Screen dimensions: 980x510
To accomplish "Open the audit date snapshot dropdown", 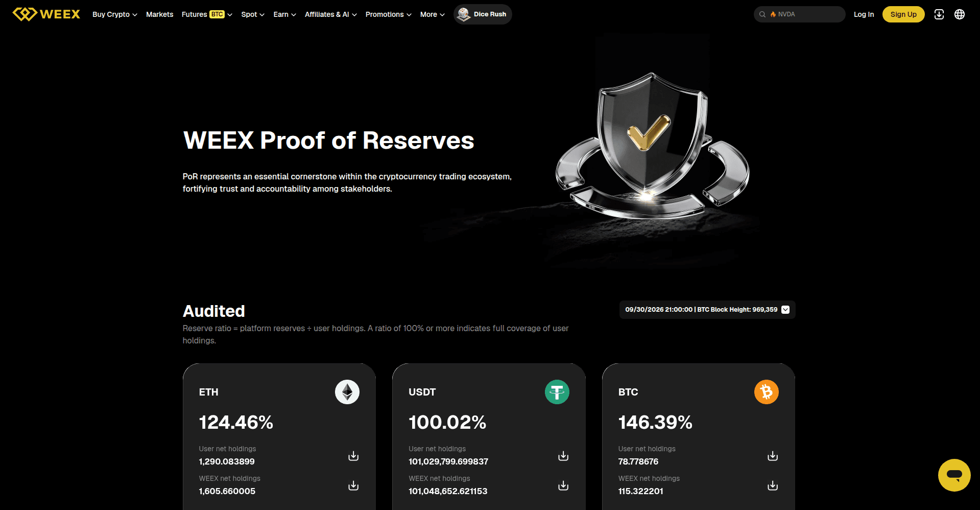I will click(707, 310).
